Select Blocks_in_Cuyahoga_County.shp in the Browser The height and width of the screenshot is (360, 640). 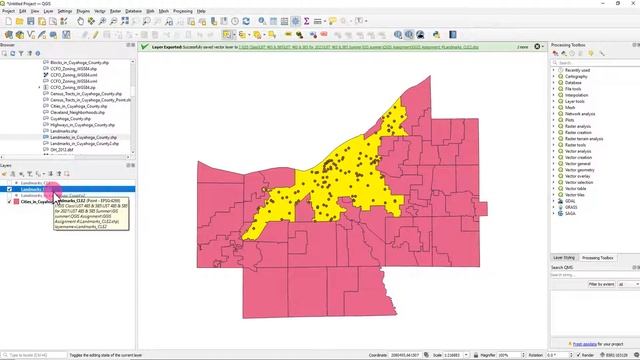(x=80, y=62)
